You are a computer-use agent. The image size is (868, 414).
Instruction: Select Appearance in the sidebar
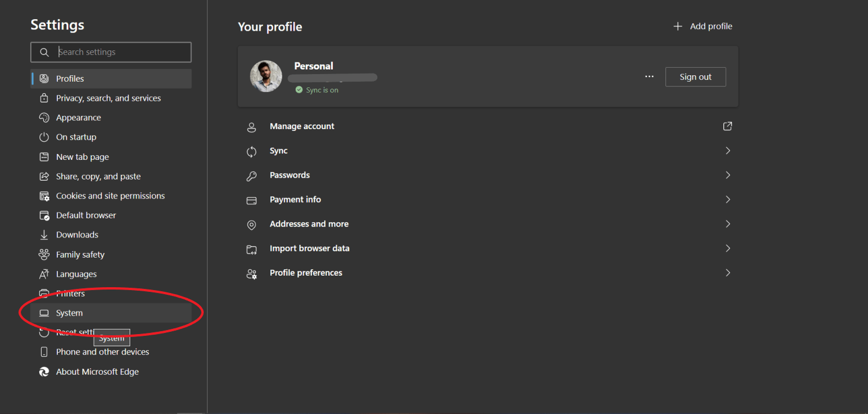tap(78, 118)
